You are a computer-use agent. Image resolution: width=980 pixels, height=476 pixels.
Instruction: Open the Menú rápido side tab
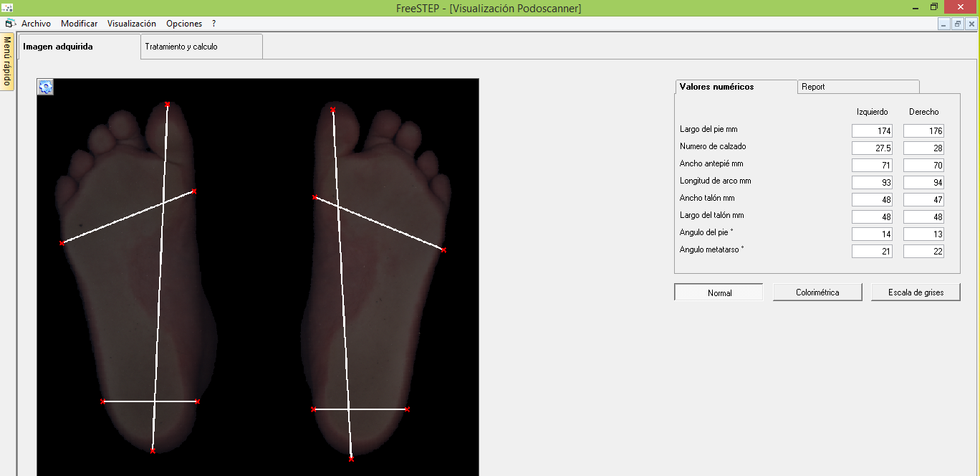(x=8, y=61)
